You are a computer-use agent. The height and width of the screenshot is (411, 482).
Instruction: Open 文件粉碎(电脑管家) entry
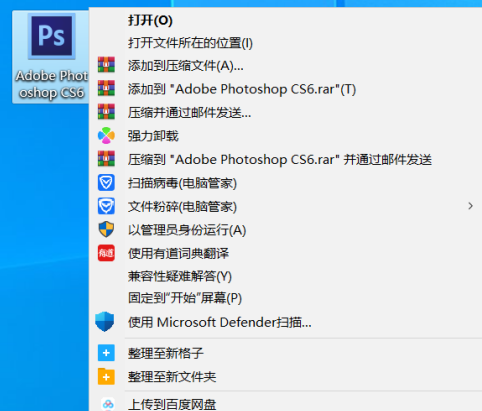click(x=182, y=207)
